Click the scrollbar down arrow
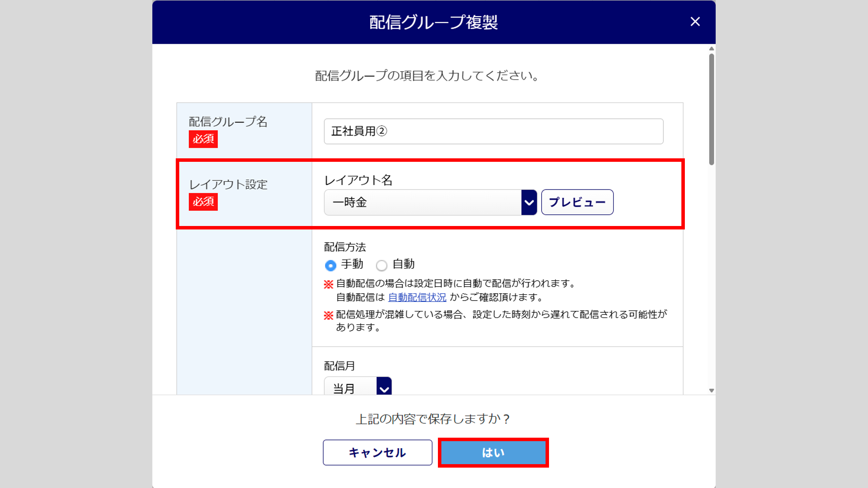This screenshot has width=868, height=488. (711, 390)
